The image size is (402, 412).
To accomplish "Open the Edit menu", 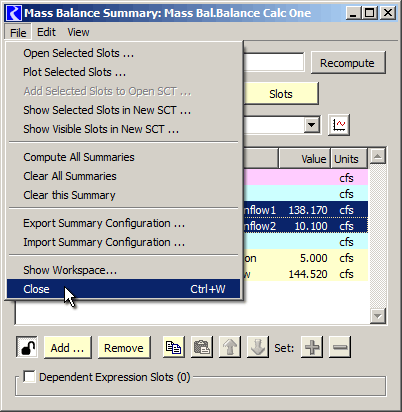I will (46, 32).
